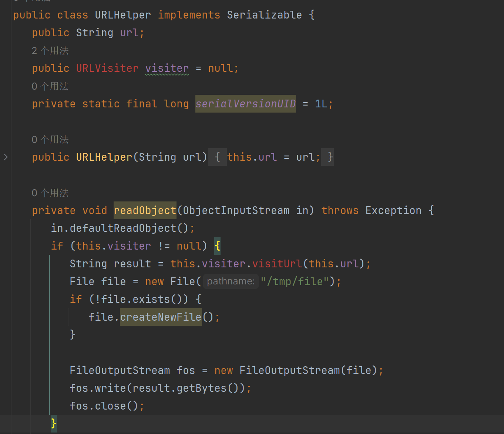This screenshot has height=434, width=504.
Task: Click the 'pathname:' parameter hint
Action: (231, 281)
